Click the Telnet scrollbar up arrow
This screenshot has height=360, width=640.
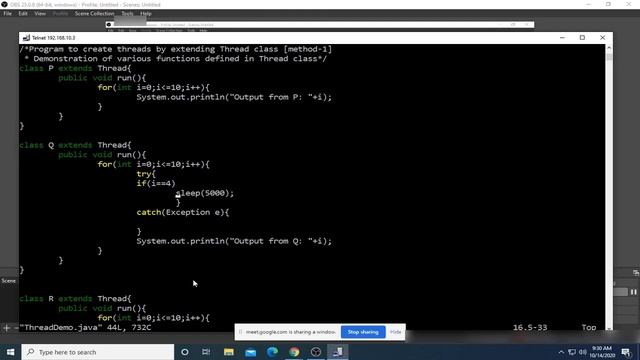pyautogui.click(x=609, y=48)
